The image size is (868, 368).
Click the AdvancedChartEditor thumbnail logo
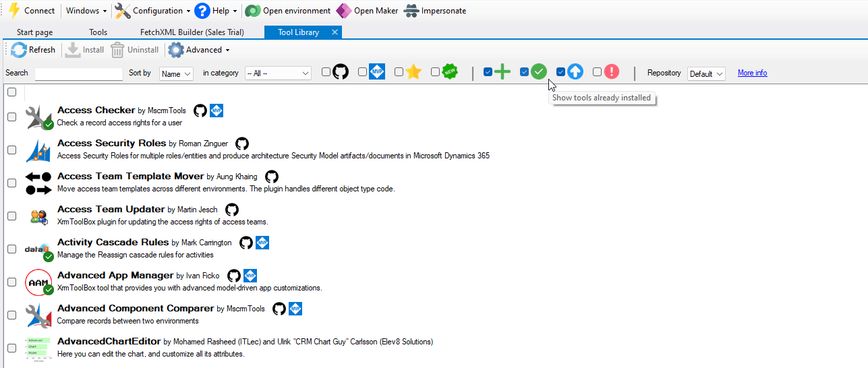tap(38, 348)
